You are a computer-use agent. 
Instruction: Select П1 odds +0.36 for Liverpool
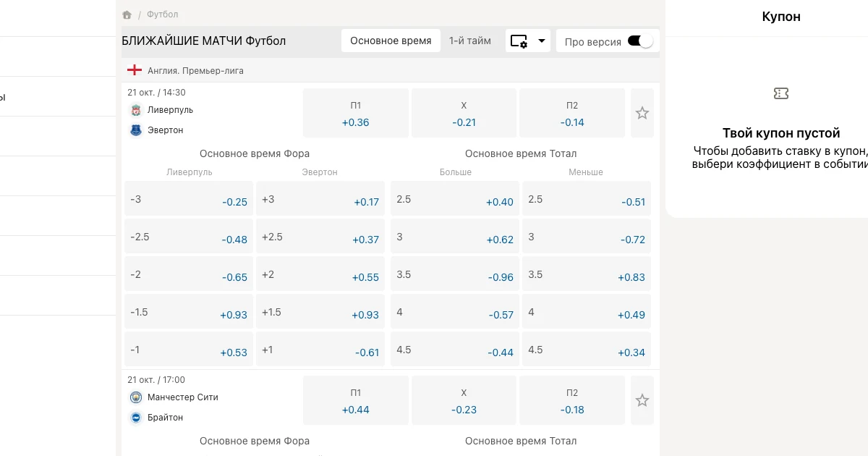click(356, 113)
